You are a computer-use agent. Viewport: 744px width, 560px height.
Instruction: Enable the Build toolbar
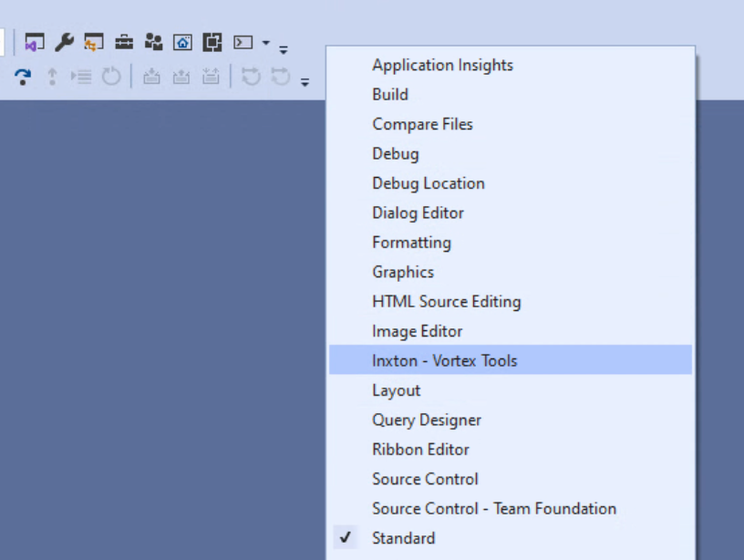tap(511, 95)
